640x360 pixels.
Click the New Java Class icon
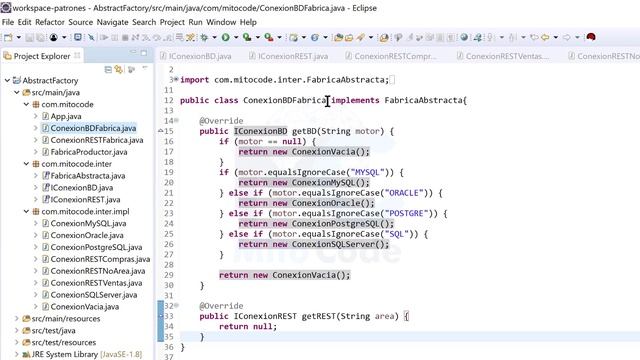[x=315, y=38]
